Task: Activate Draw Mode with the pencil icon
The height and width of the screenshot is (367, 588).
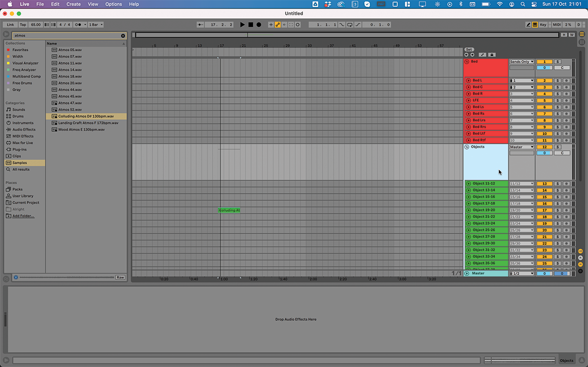Action: 528,24
